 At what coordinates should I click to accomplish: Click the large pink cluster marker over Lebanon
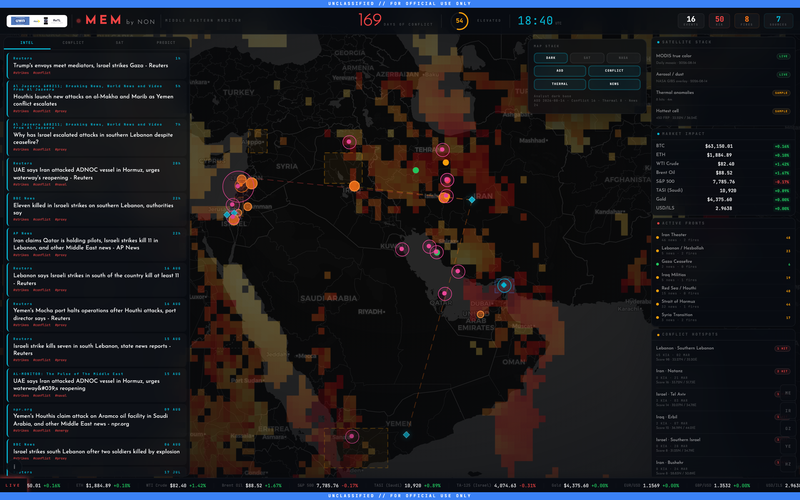(238, 186)
